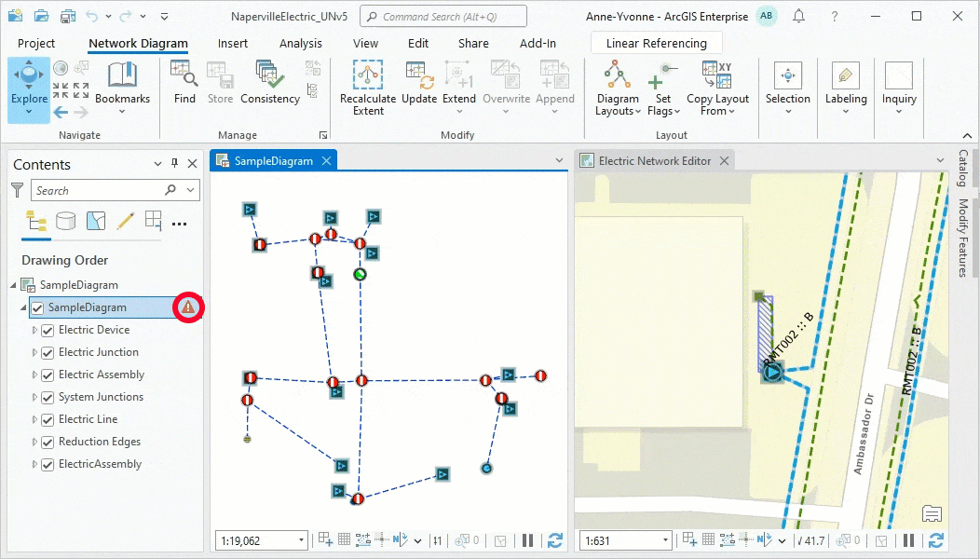Open Diagram Layouts gallery
This screenshot has height=559, width=980.
pos(618,88)
